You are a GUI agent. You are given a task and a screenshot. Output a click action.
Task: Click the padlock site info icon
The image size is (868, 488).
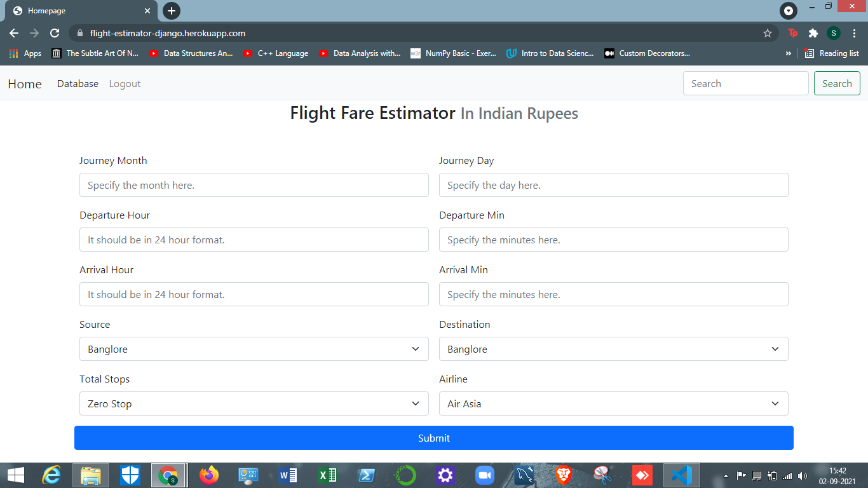[x=79, y=33]
